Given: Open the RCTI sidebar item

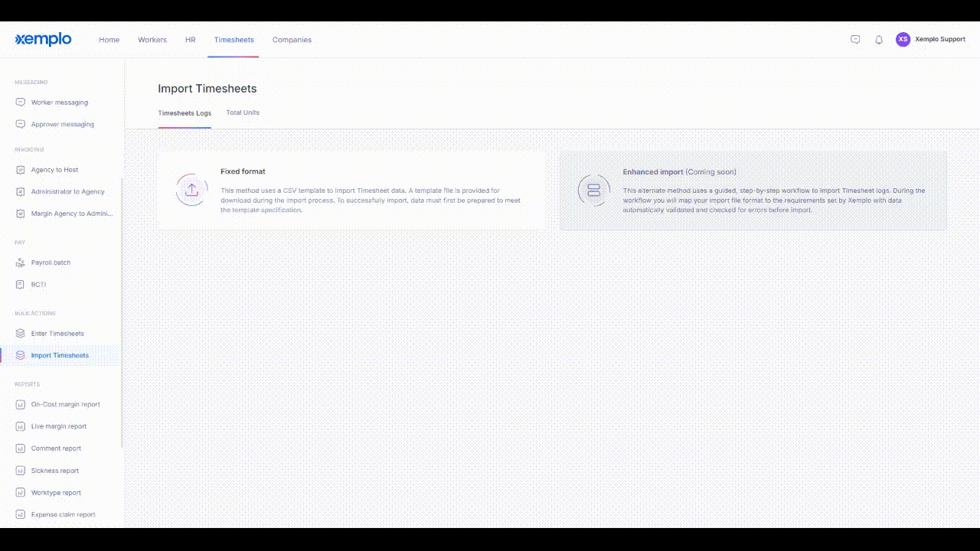Looking at the screenshot, I should 39,285.
